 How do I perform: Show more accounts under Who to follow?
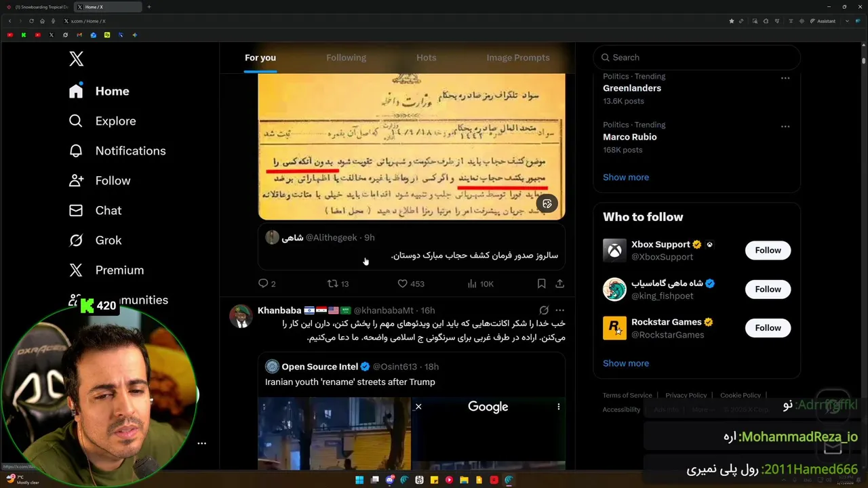click(x=626, y=363)
